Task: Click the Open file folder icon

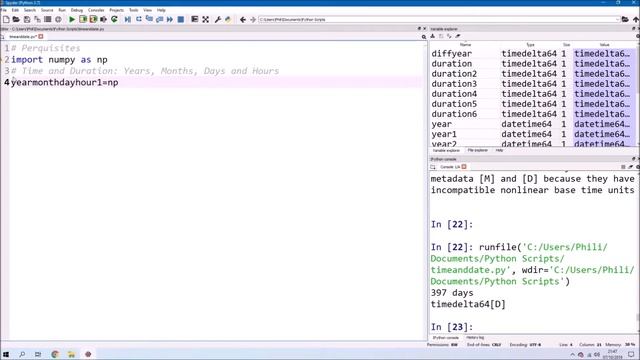Action: coord(16,19)
